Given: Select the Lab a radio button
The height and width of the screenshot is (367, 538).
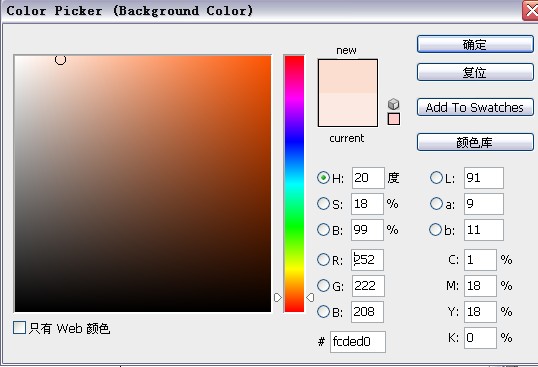Looking at the screenshot, I should tap(436, 204).
